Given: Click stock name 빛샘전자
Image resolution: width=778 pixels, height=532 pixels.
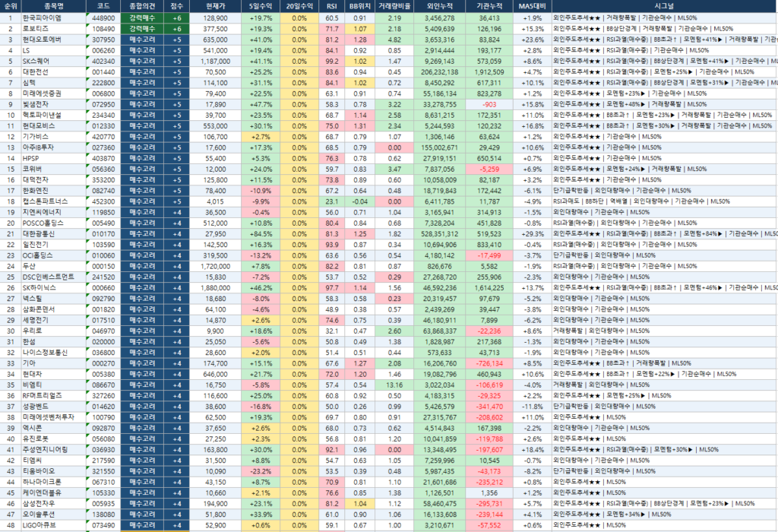Looking at the screenshot, I should coord(35,104).
